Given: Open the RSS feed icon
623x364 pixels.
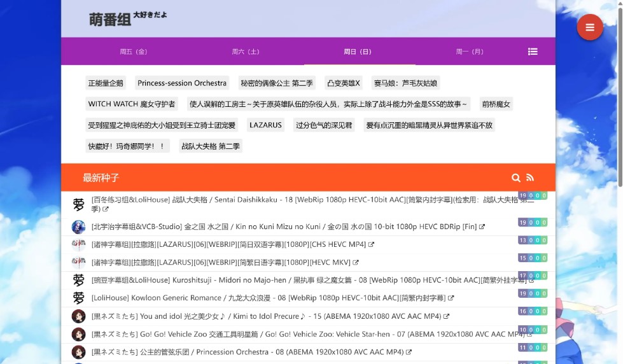Looking at the screenshot, I should point(530,178).
